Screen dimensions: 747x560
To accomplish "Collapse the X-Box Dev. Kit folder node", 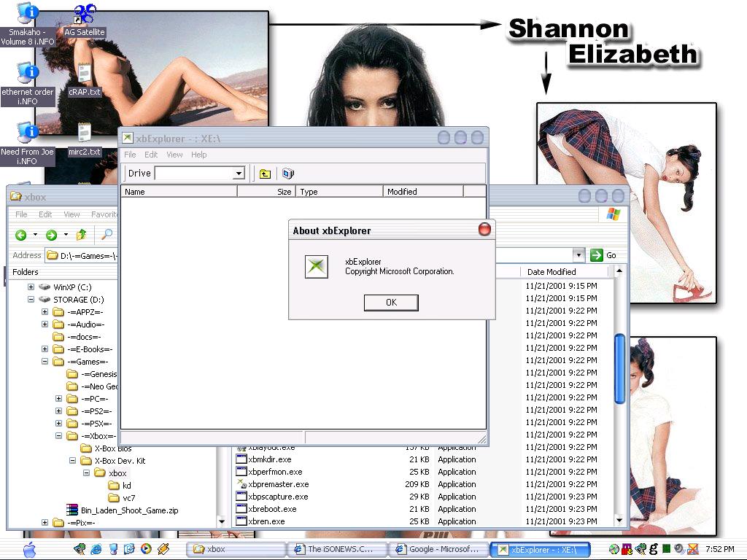I will 72,460.
